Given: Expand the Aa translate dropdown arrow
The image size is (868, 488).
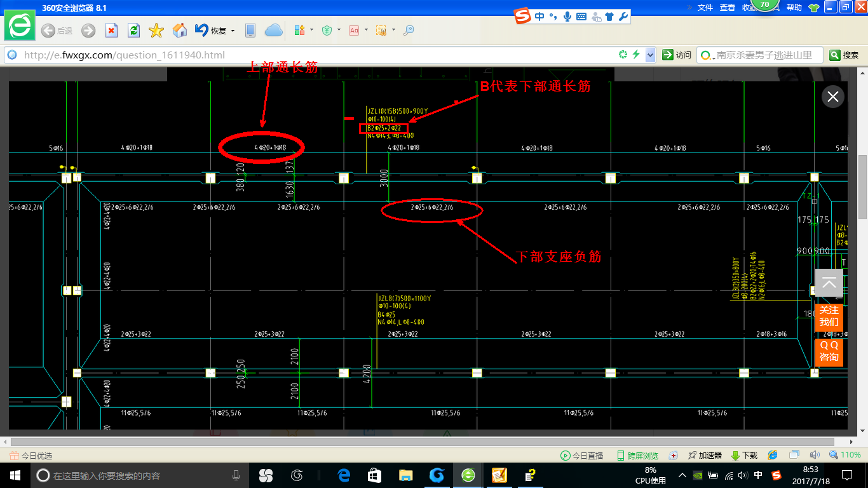Looking at the screenshot, I should point(366,30).
